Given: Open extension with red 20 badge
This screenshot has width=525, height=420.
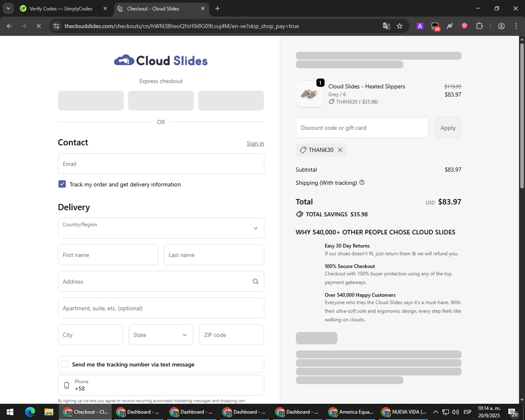Looking at the screenshot, I should point(435,26).
